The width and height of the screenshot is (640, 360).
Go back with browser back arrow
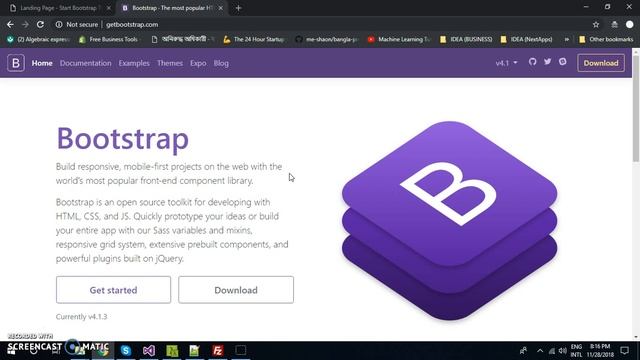10,24
